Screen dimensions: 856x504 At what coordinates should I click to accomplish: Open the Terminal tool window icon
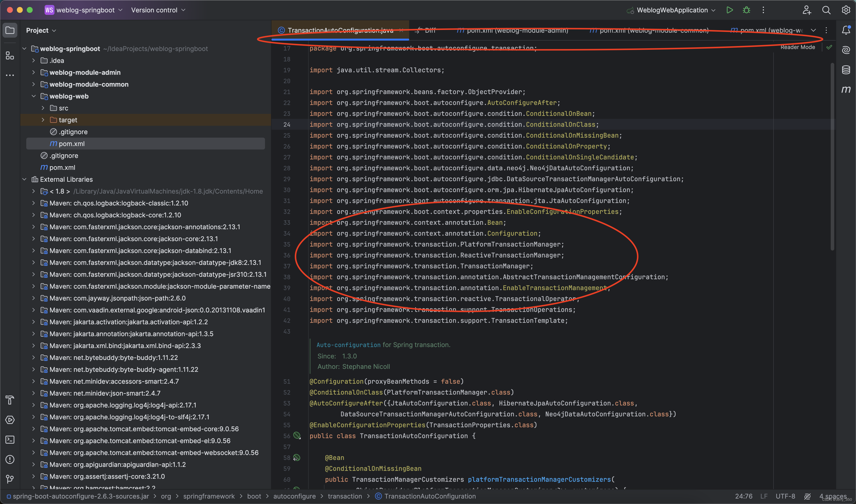tap(10, 439)
